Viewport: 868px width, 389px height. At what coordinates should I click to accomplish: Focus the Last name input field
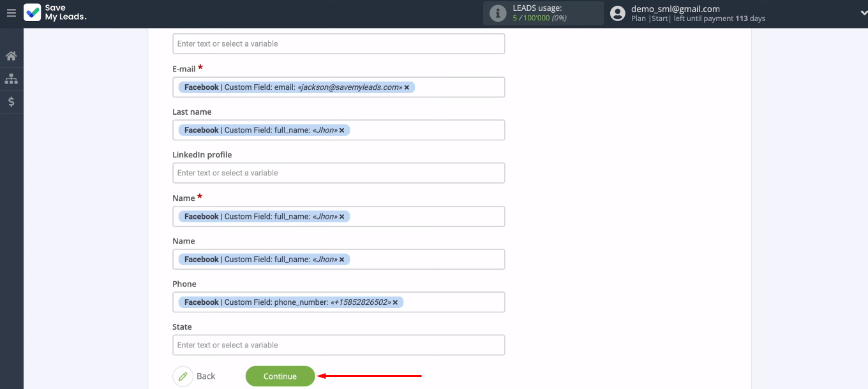coord(339,130)
